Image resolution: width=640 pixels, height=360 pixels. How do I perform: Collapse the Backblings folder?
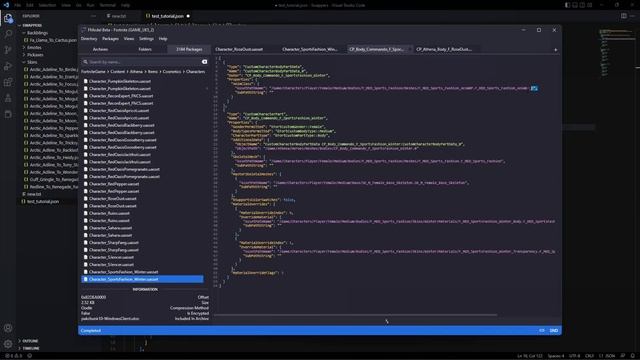(37, 33)
